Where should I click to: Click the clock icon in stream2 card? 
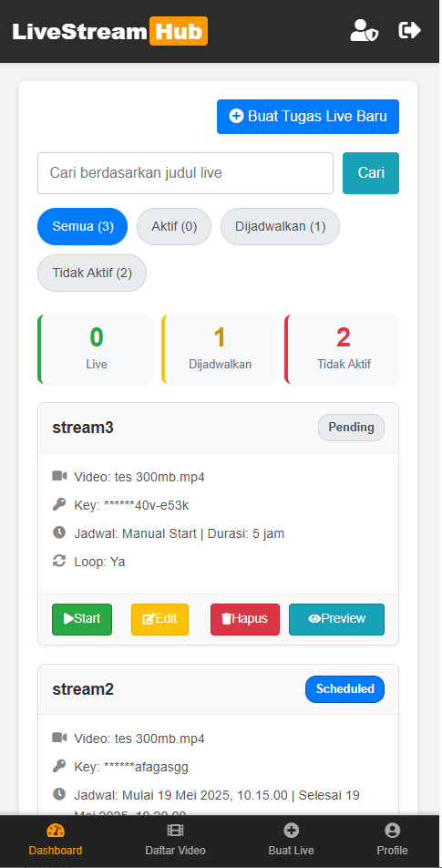(x=59, y=794)
